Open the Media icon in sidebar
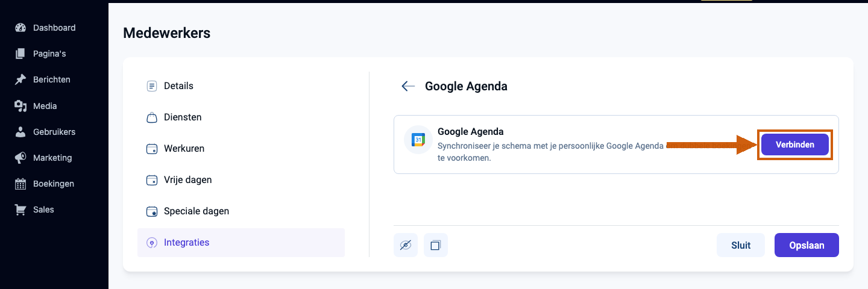 [x=21, y=106]
